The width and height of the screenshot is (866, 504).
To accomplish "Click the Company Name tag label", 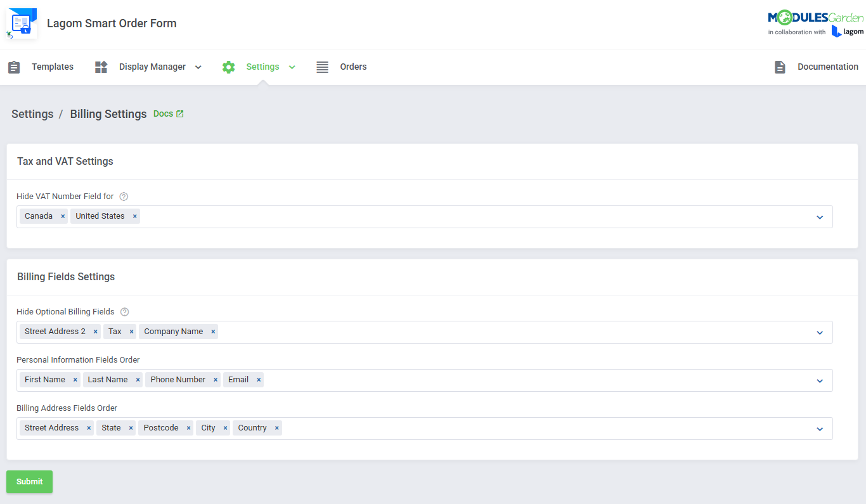I will (x=174, y=332).
